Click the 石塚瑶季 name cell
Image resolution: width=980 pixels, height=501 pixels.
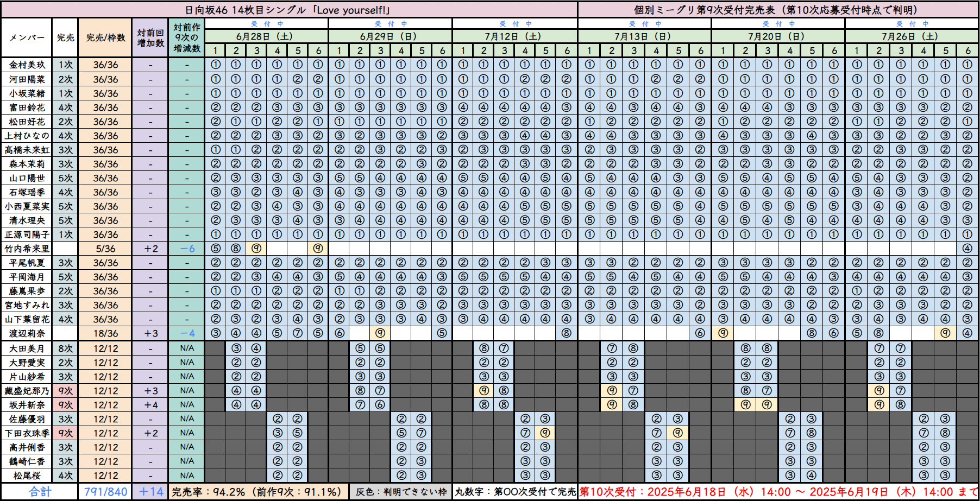click(x=27, y=192)
